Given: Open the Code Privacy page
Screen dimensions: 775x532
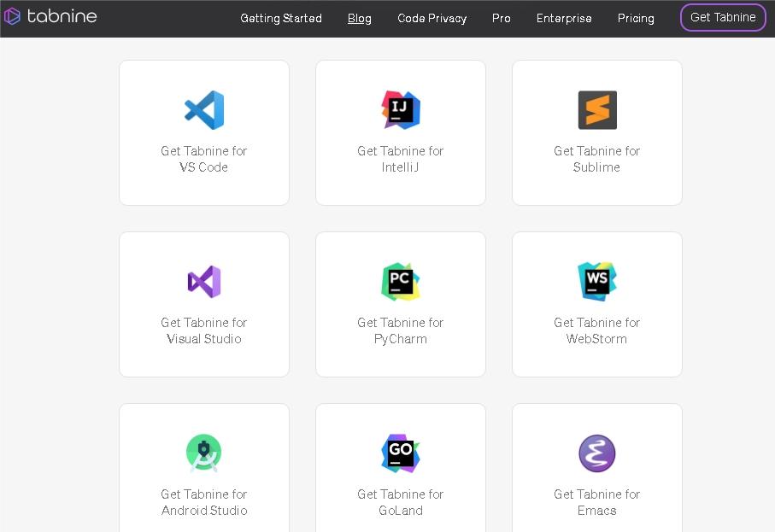Looking at the screenshot, I should (x=432, y=18).
